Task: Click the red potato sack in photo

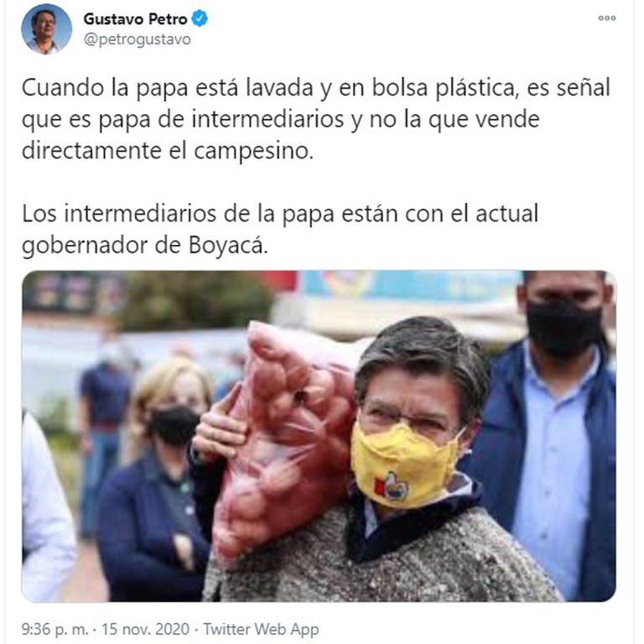Action: (286, 435)
